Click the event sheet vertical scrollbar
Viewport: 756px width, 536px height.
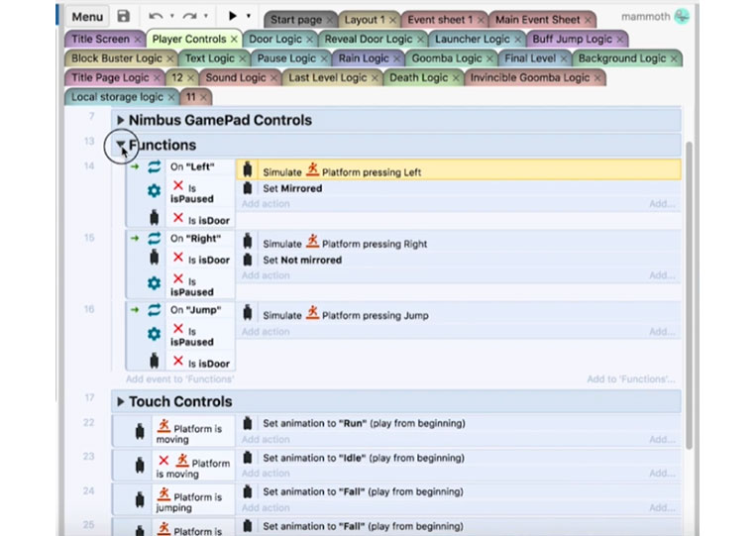pyautogui.click(x=689, y=295)
